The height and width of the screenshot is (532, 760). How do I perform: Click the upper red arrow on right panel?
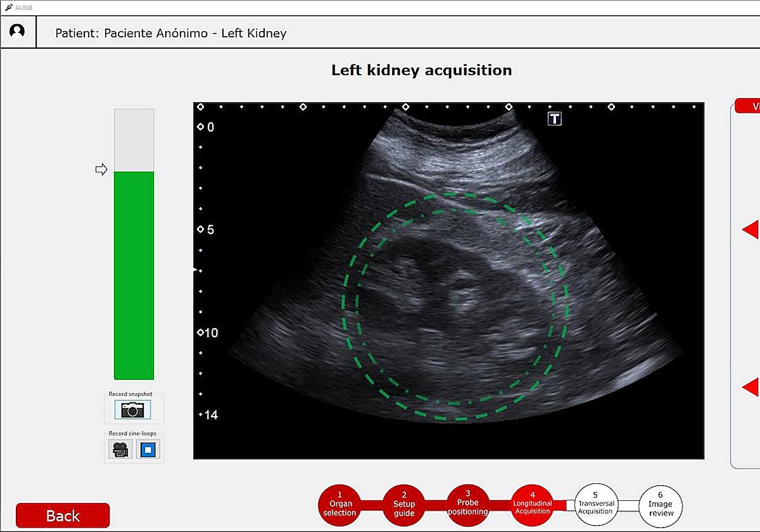(x=750, y=230)
